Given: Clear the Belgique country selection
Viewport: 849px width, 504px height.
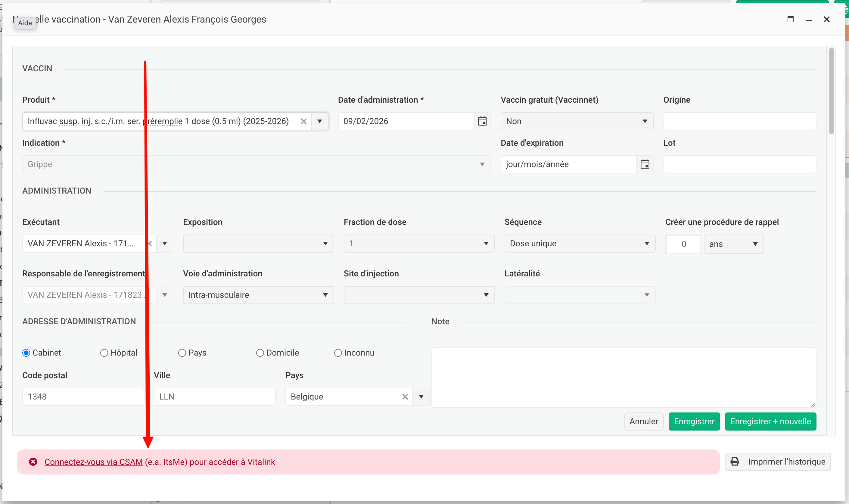Looking at the screenshot, I should click(x=405, y=397).
